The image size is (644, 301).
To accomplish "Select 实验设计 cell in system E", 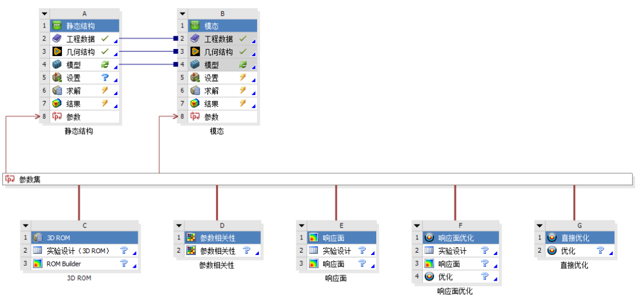I will coord(342,250).
